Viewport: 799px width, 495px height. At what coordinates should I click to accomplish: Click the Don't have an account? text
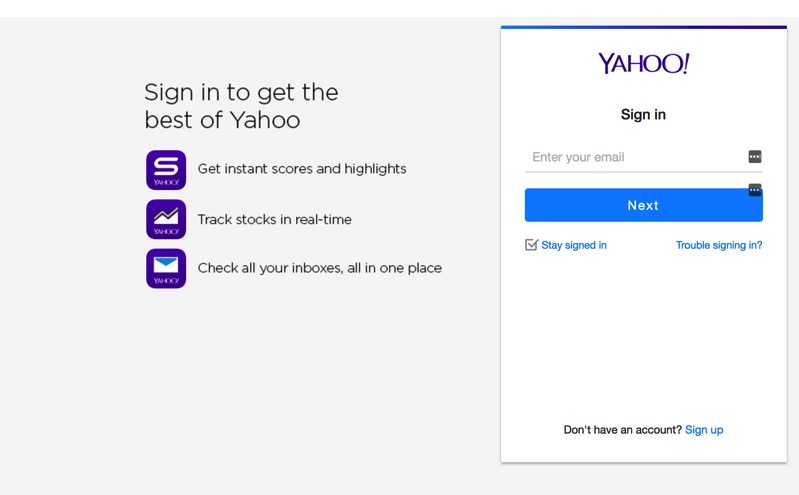[622, 430]
